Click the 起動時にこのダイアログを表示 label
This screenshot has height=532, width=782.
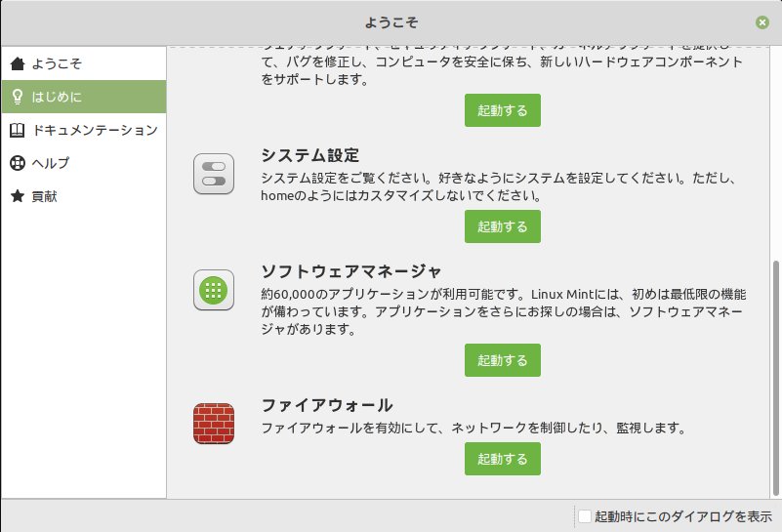[x=683, y=516]
